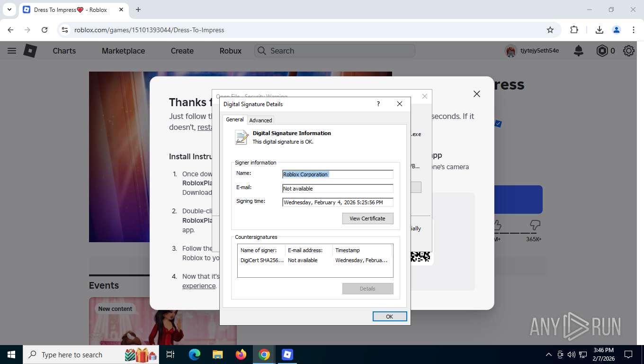
Task: Open Chrome profile icon
Action: tap(617, 30)
